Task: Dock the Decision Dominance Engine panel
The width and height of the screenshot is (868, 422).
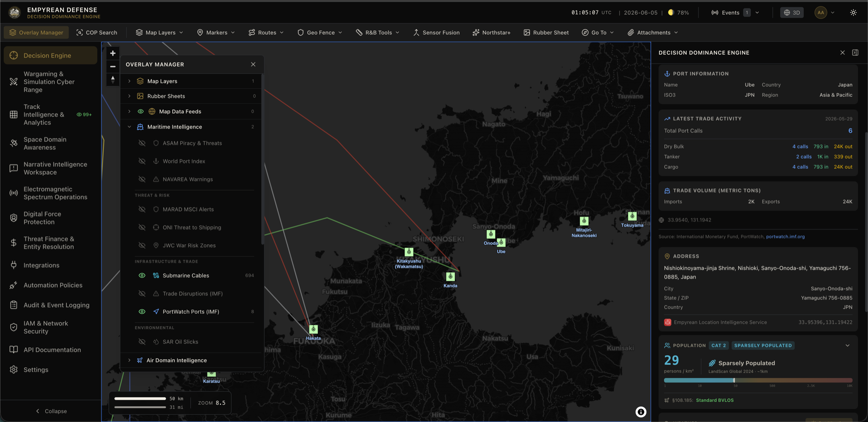Action: (x=855, y=53)
